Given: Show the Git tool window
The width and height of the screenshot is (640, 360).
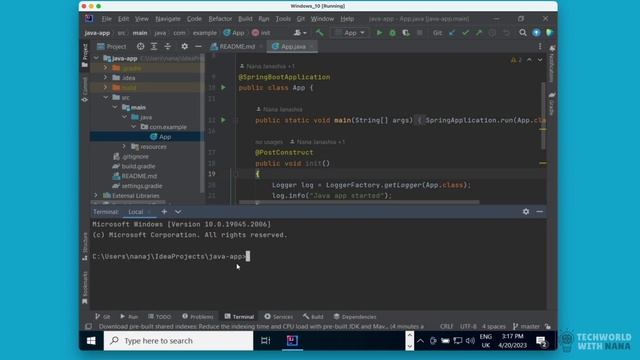Looking at the screenshot, I should (102, 317).
